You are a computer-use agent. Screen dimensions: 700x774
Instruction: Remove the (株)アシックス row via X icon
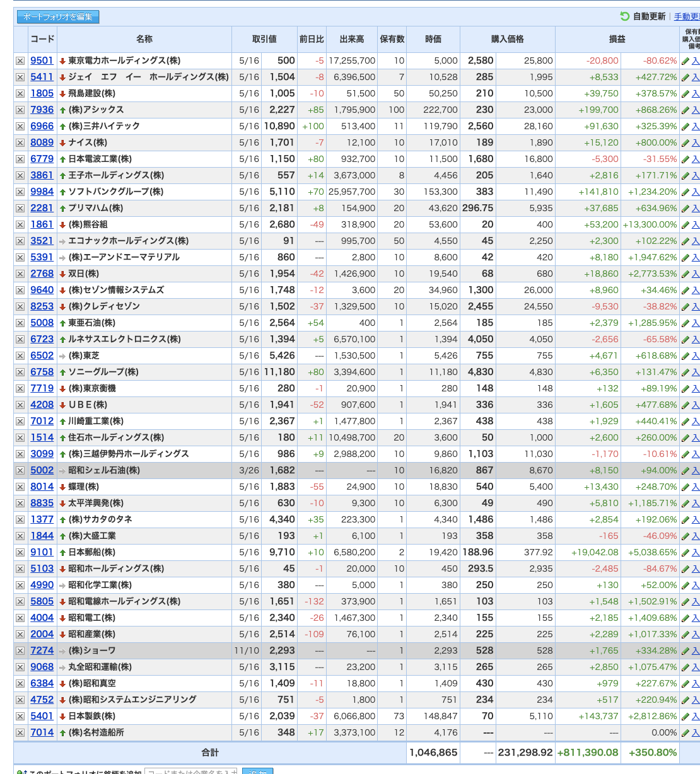(x=20, y=110)
